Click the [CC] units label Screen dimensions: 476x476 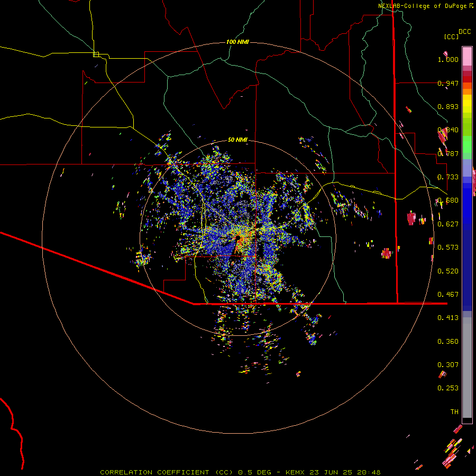click(452, 36)
